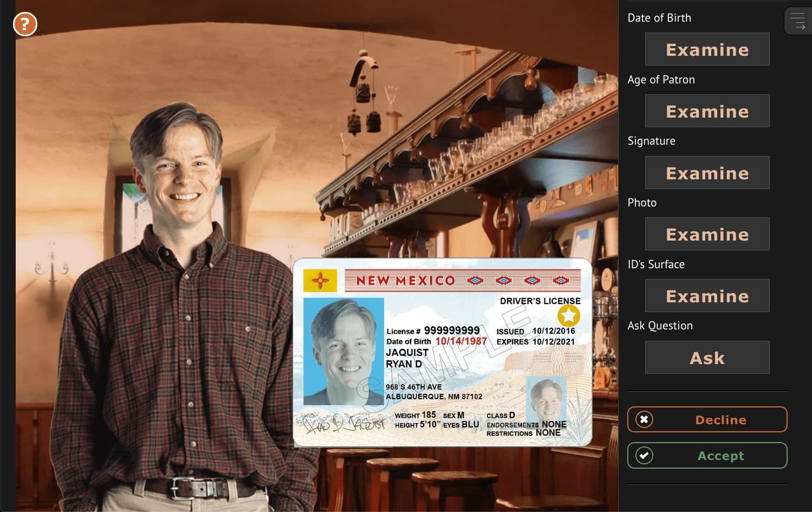Click the red date of birth 10/14/1987
The height and width of the screenshot is (512, 812).
(x=461, y=341)
